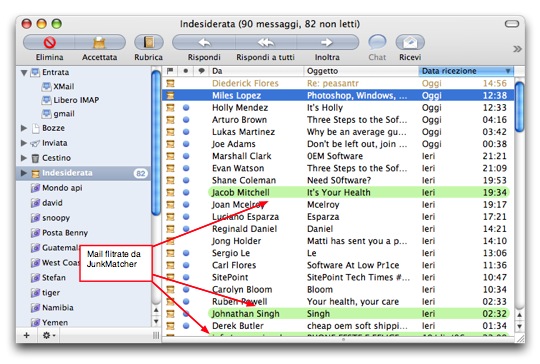Click junk icon beside Carolyn Bloom
The image size is (540, 364).
coord(170,289)
